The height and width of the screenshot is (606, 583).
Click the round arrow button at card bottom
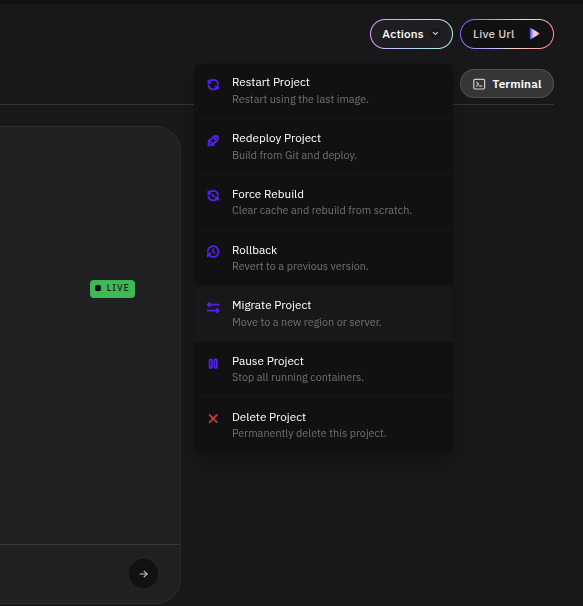tap(143, 574)
